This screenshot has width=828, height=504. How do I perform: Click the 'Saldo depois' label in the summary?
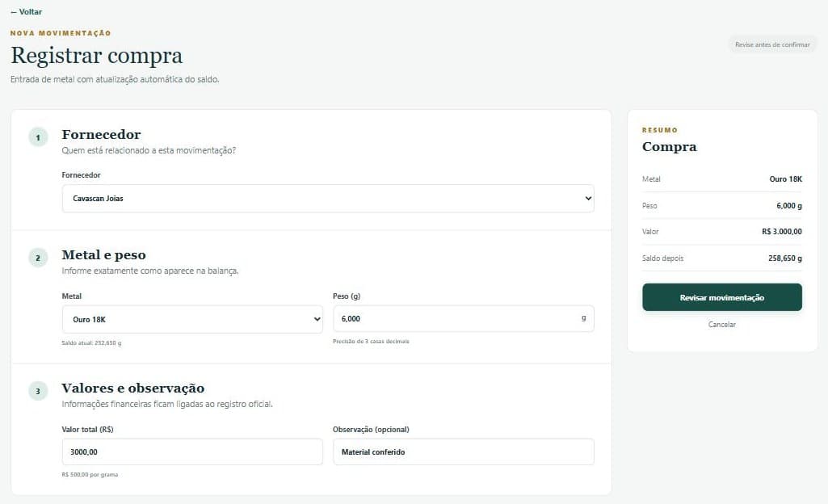pyautogui.click(x=662, y=258)
